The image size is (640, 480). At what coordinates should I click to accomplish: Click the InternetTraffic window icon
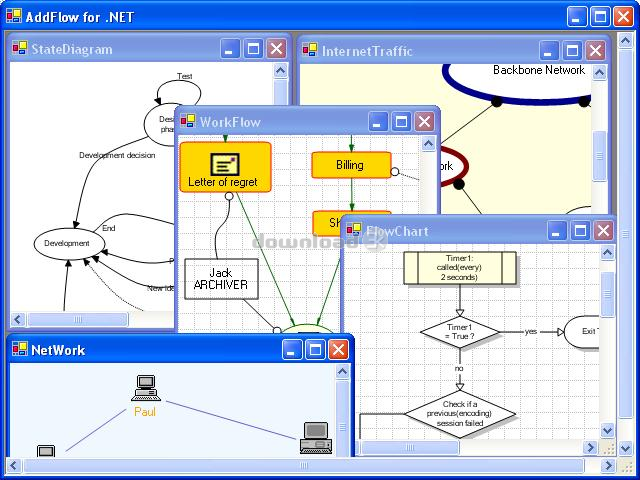point(310,50)
